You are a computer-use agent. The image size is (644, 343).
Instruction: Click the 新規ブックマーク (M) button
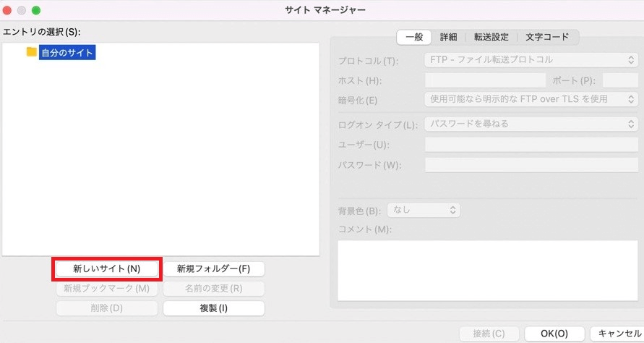point(107,288)
